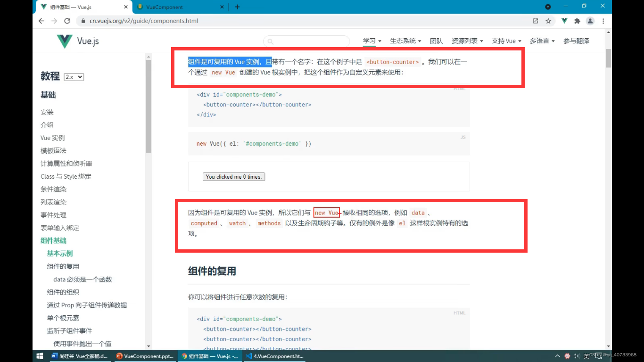Click the You clicked me 0 times button
This screenshot has height=362, width=644.
point(234,177)
